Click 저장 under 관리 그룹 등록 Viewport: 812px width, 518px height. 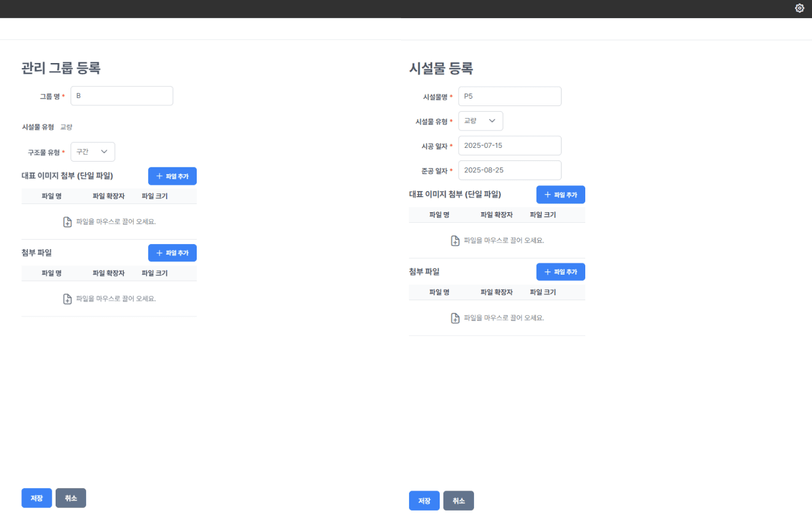[x=36, y=498]
